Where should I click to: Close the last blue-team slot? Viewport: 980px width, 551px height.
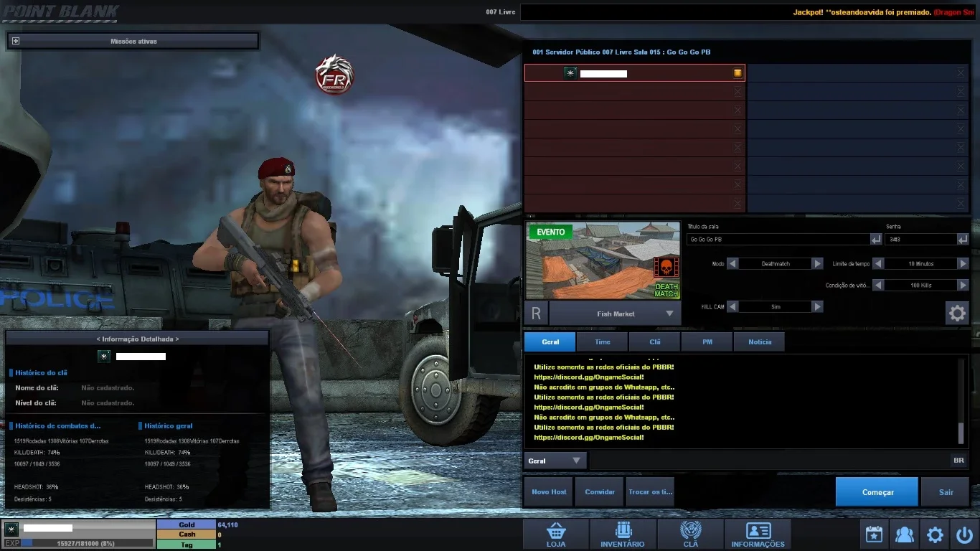coord(961,204)
